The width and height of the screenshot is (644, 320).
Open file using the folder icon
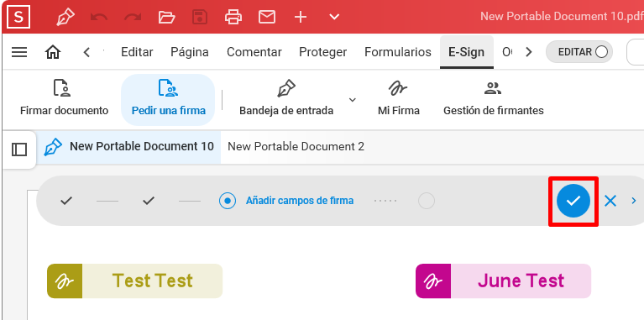coord(167,17)
